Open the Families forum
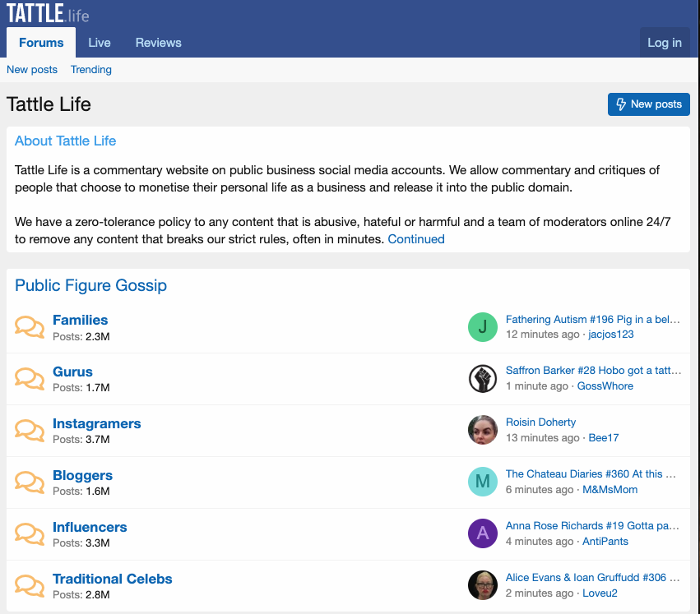Image resolution: width=700 pixels, height=614 pixels. click(81, 320)
